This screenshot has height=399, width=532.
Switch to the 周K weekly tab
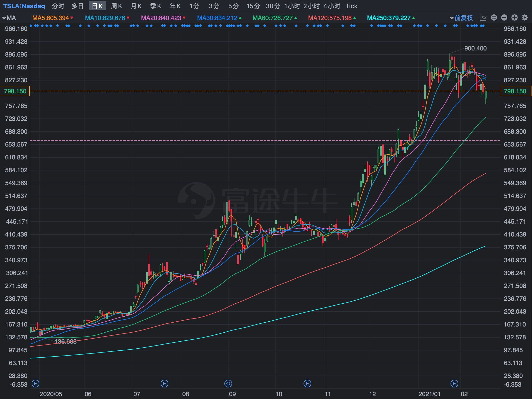116,6
